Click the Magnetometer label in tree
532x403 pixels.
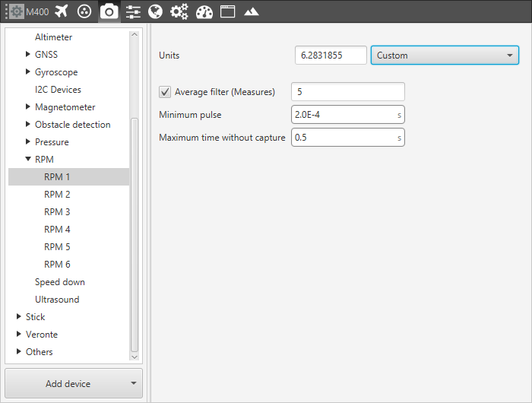coord(65,107)
